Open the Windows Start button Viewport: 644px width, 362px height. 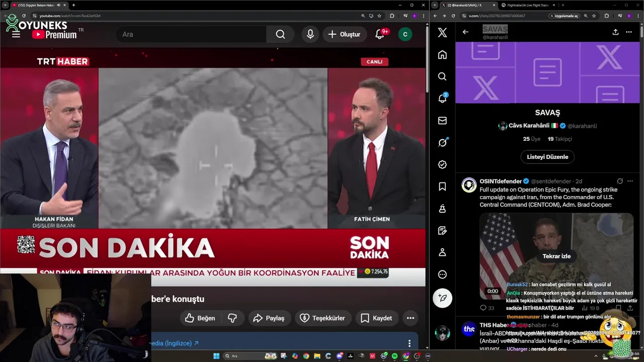click(x=216, y=356)
